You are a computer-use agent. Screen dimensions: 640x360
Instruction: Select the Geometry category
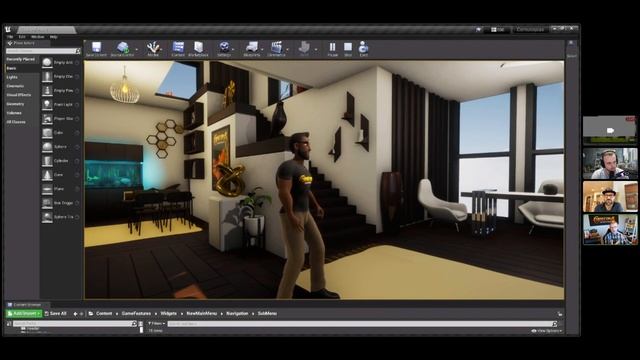(15, 104)
